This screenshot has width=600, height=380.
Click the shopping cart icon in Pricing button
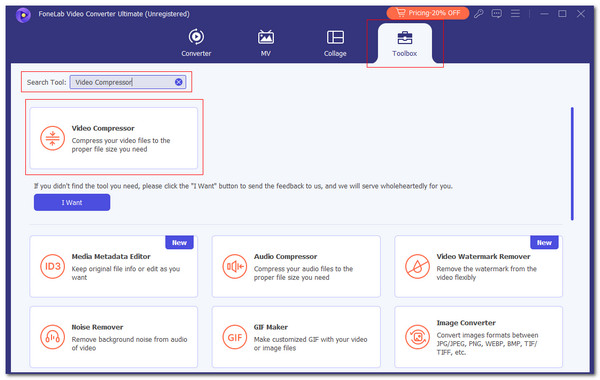click(x=401, y=13)
